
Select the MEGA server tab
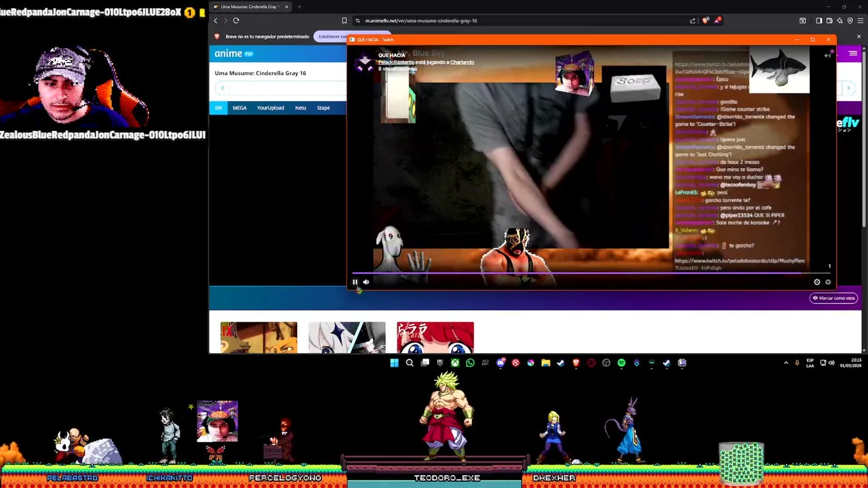(x=239, y=108)
